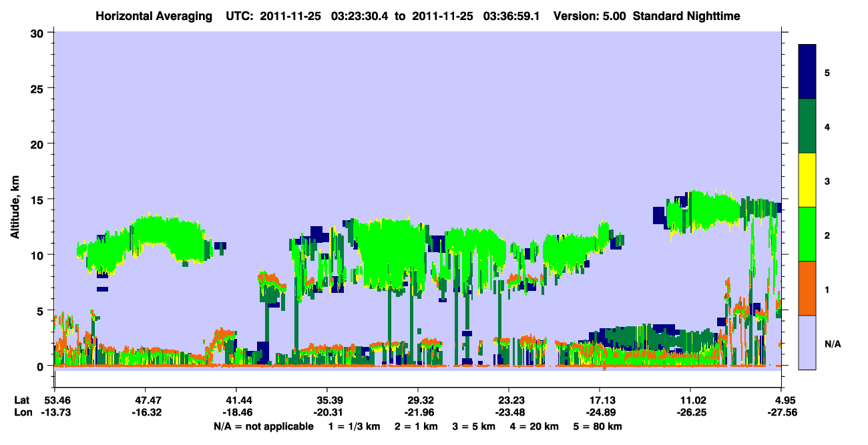Click latitude value 29.32

[x=418, y=400]
